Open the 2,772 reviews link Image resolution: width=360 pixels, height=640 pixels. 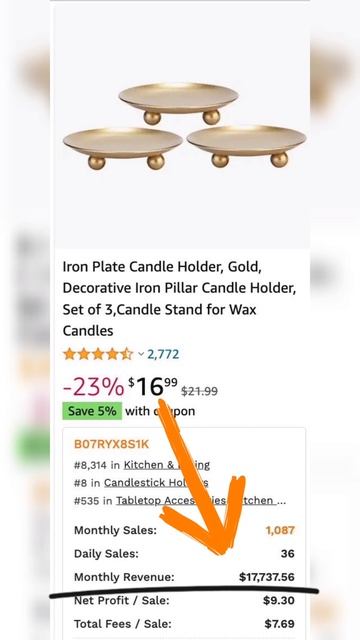163,354
